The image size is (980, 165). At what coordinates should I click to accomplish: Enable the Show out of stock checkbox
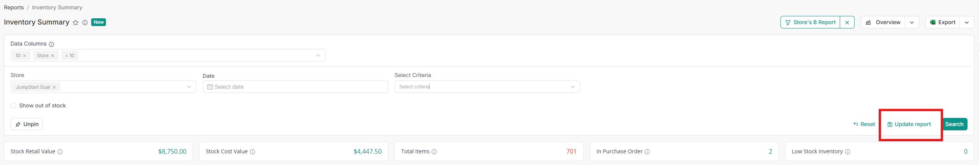tap(13, 105)
